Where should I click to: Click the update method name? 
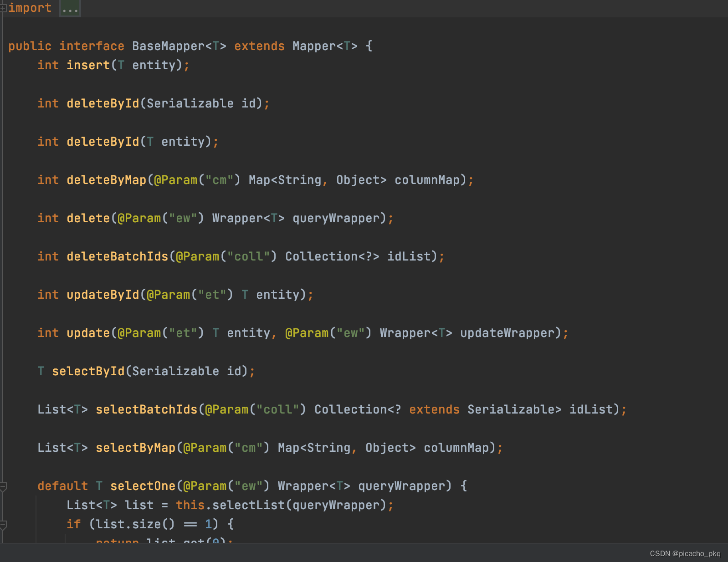[88, 333]
